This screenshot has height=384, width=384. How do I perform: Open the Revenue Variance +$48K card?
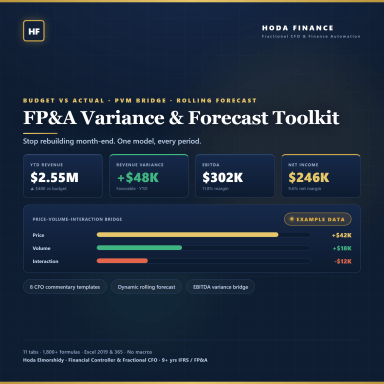[x=149, y=176]
